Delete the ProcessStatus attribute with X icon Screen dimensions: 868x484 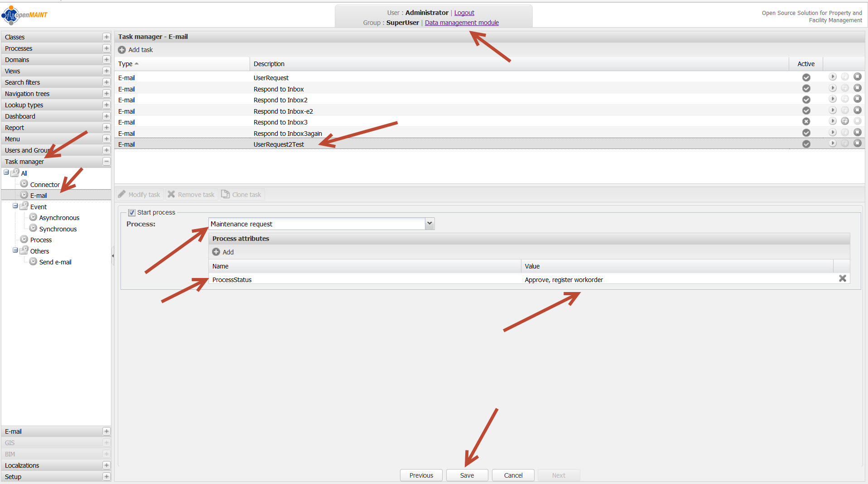pyautogui.click(x=842, y=279)
